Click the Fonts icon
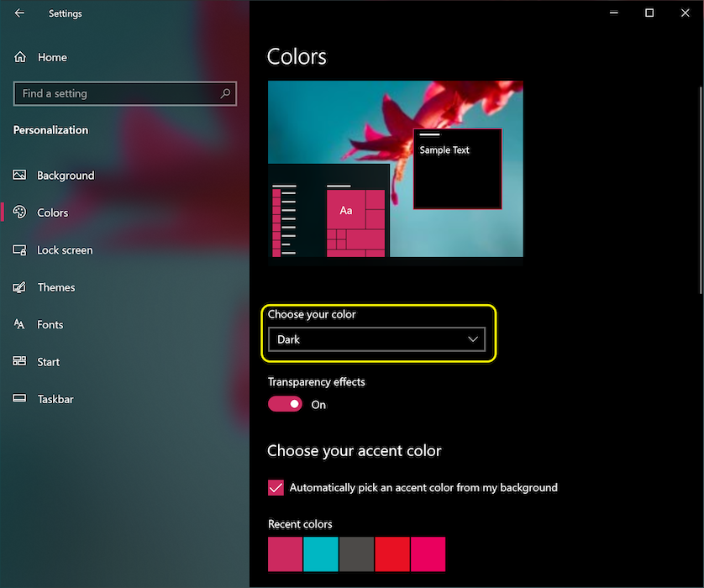Screen dimensions: 704x588 (x=20, y=324)
